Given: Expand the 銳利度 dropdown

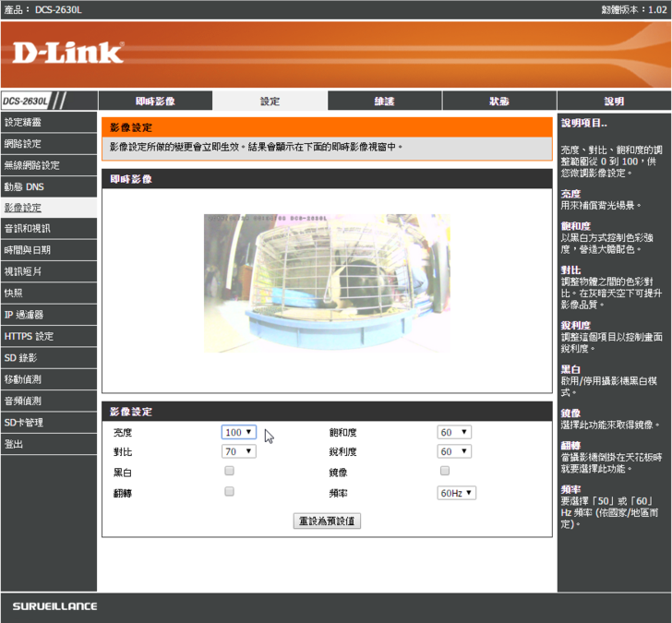Looking at the screenshot, I should pyautogui.click(x=454, y=451).
